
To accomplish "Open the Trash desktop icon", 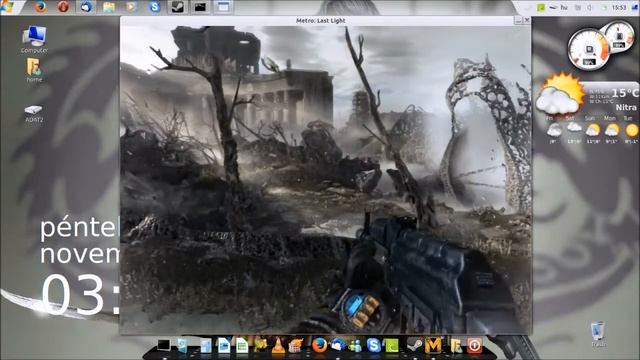I will tap(598, 335).
